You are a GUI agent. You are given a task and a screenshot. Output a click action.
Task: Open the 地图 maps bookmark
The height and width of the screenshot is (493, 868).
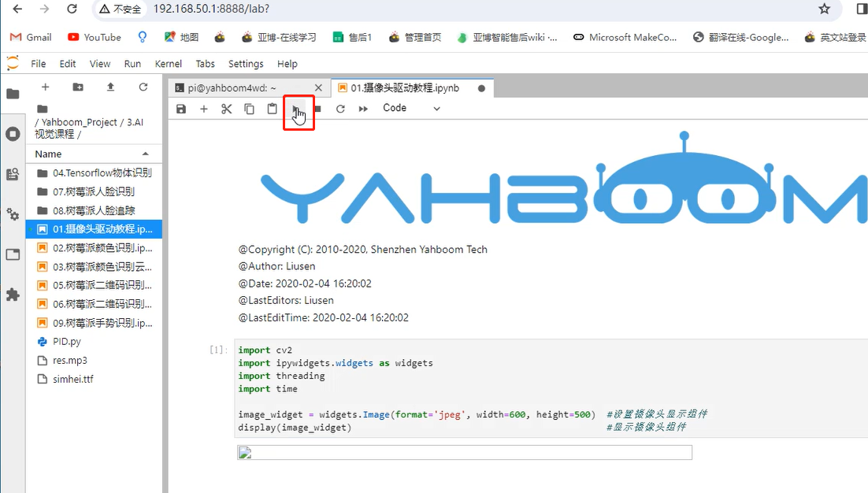tap(182, 37)
